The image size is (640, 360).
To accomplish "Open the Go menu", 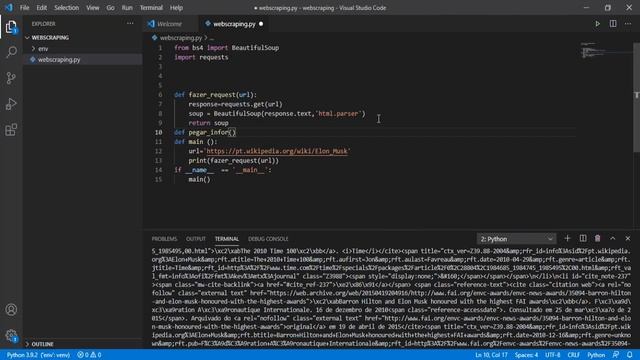I will [x=110, y=8].
